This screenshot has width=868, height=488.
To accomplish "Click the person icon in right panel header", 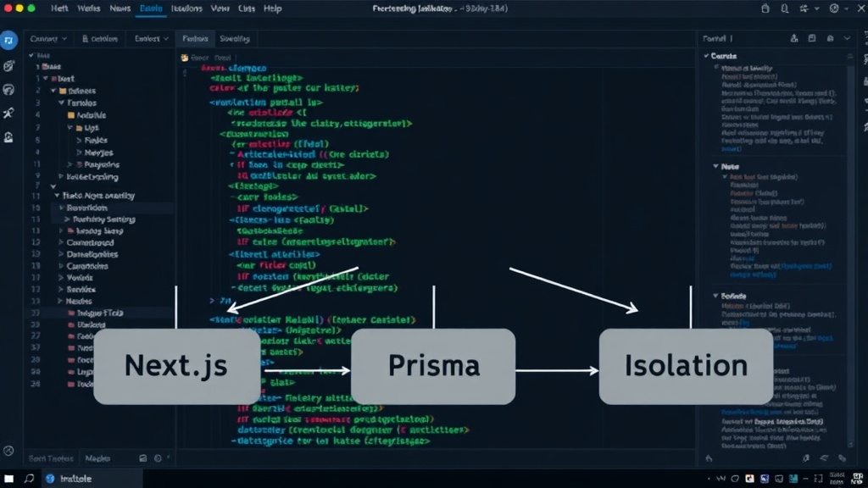I will pos(794,38).
